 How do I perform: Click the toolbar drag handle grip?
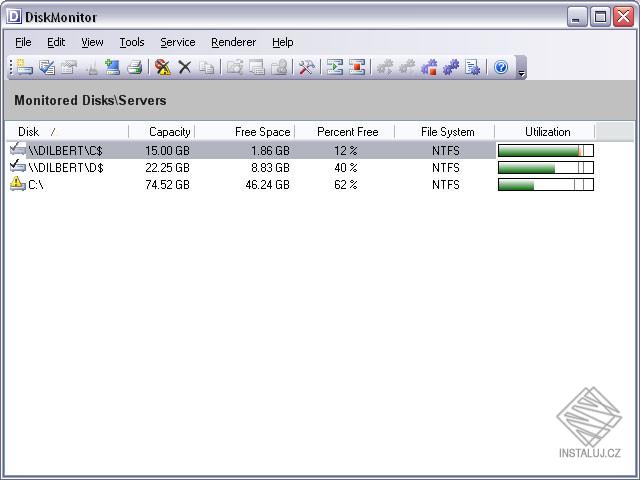click(x=11, y=67)
